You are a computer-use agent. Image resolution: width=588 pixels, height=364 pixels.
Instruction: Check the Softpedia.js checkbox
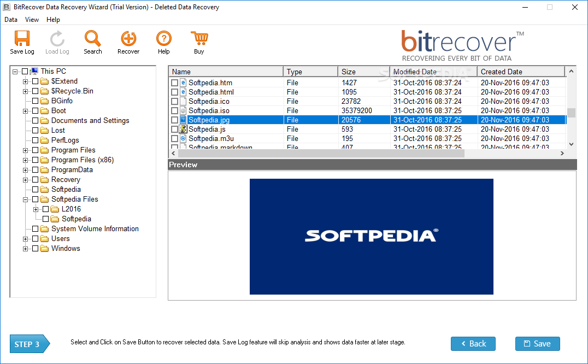point(174,129)
